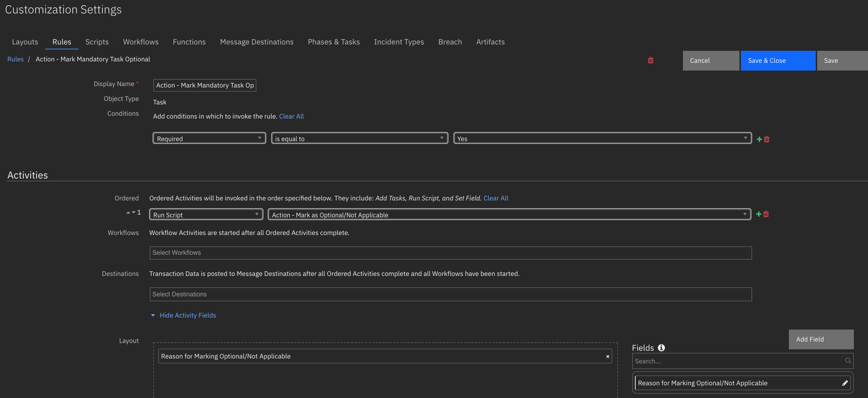868x398 pixels.
Task: Click the Save & Close button
Action: pos(778,61)
